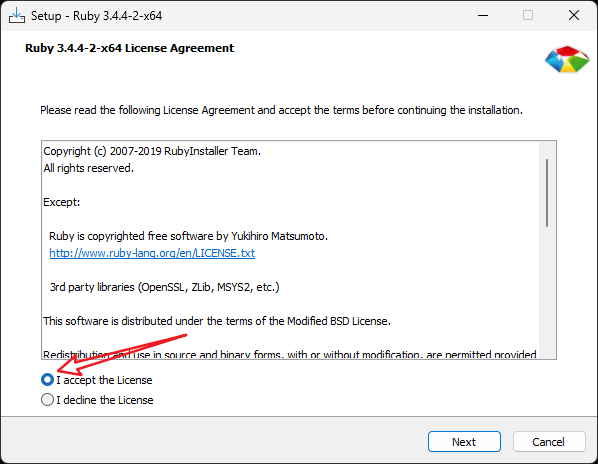This screenshot has height=464, width=598.
Task: Click the colorful Ruby gem logo
Action: point(567,59)
